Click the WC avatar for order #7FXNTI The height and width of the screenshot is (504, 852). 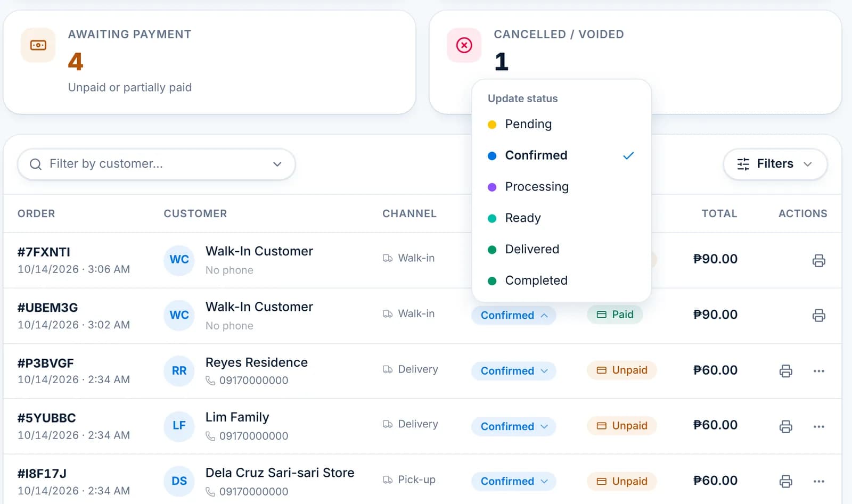179,260
